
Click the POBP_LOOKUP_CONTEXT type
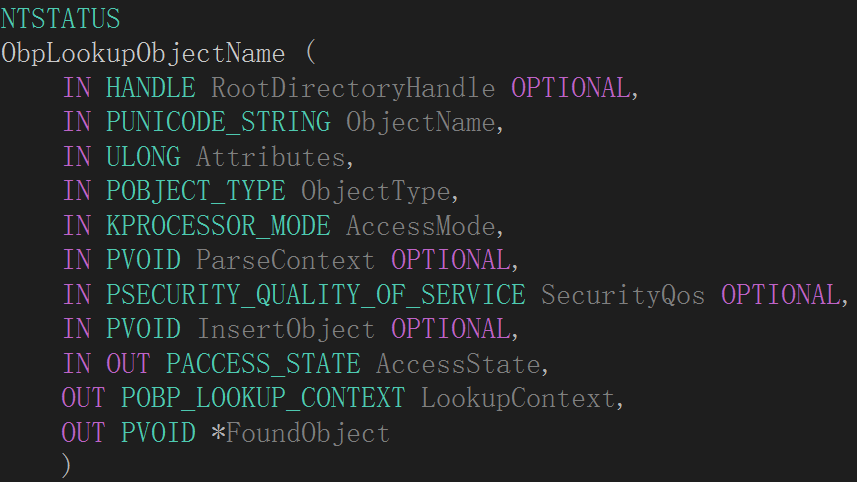click(x=263, y=398)
